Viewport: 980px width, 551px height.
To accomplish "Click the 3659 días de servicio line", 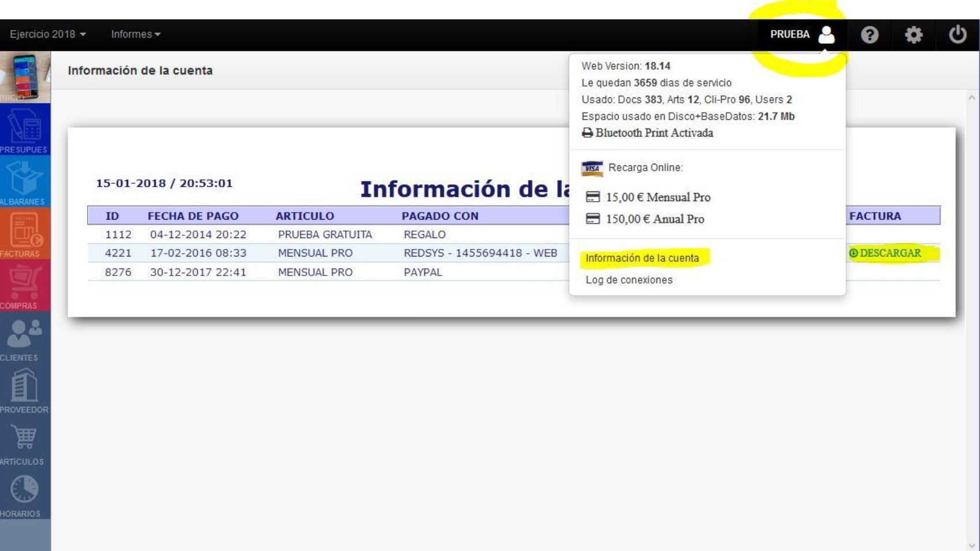I will [x=657, y=83].
